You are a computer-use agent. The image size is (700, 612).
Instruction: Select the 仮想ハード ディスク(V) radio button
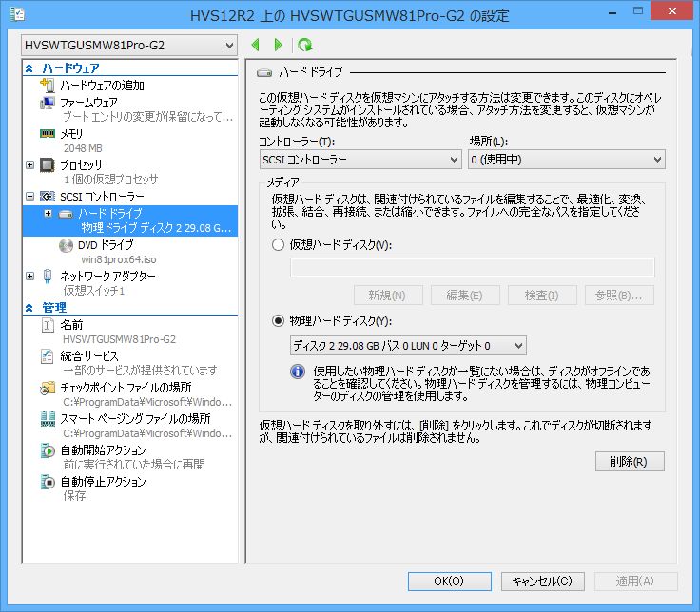point(278,245)
